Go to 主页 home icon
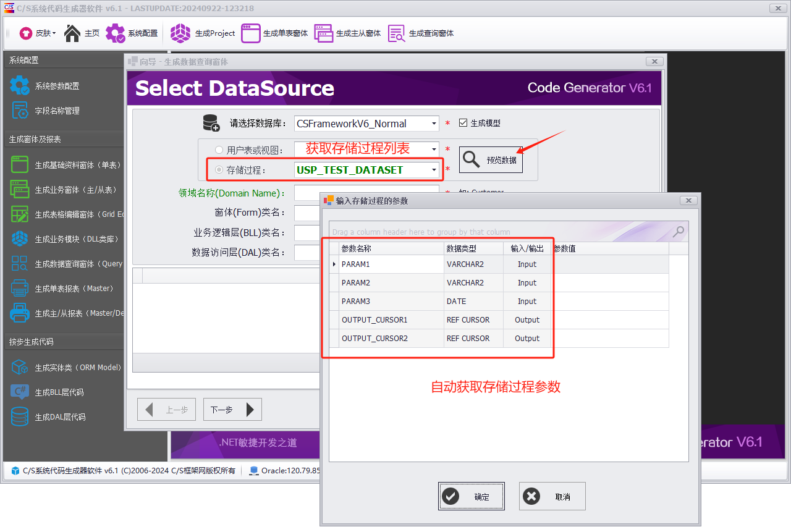791x532 pixels. tap(72, 33)
